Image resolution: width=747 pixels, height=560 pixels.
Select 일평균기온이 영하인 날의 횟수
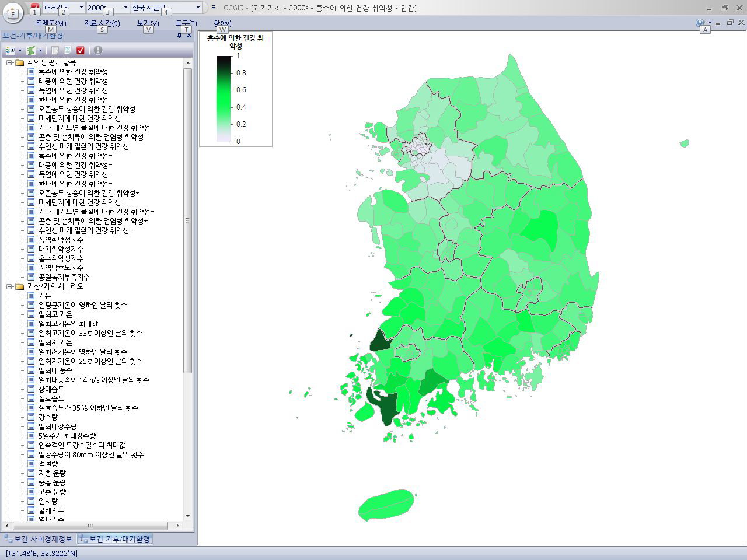click(x=82, y=305)
